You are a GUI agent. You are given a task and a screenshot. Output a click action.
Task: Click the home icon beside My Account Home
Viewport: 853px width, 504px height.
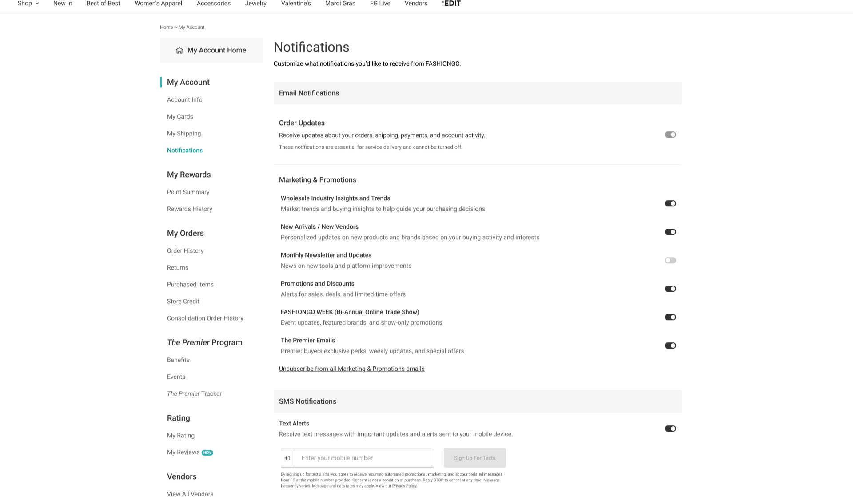(179, 50)
